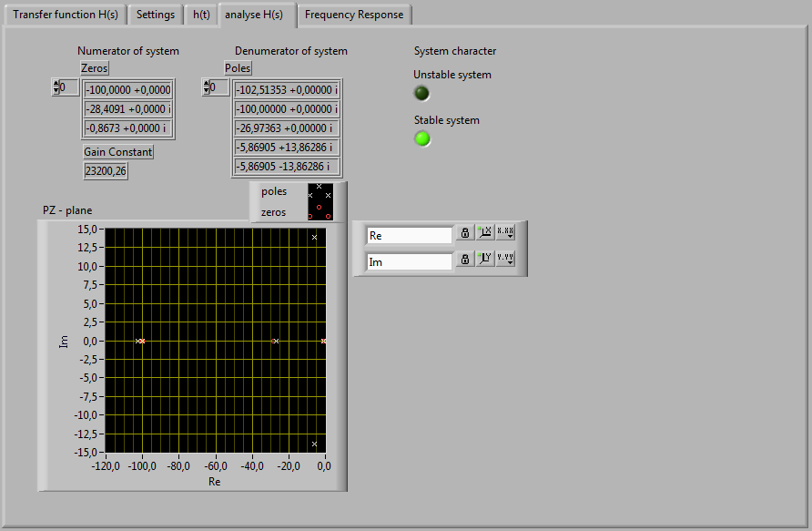Click the "poles" label in plot legend
The width and height of the screenshot is (812, 531).
click(274, 191)
